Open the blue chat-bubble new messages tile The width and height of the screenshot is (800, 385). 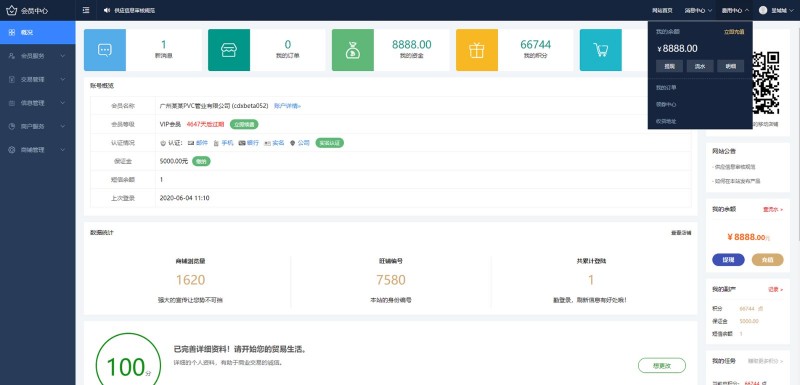point(105,50)
